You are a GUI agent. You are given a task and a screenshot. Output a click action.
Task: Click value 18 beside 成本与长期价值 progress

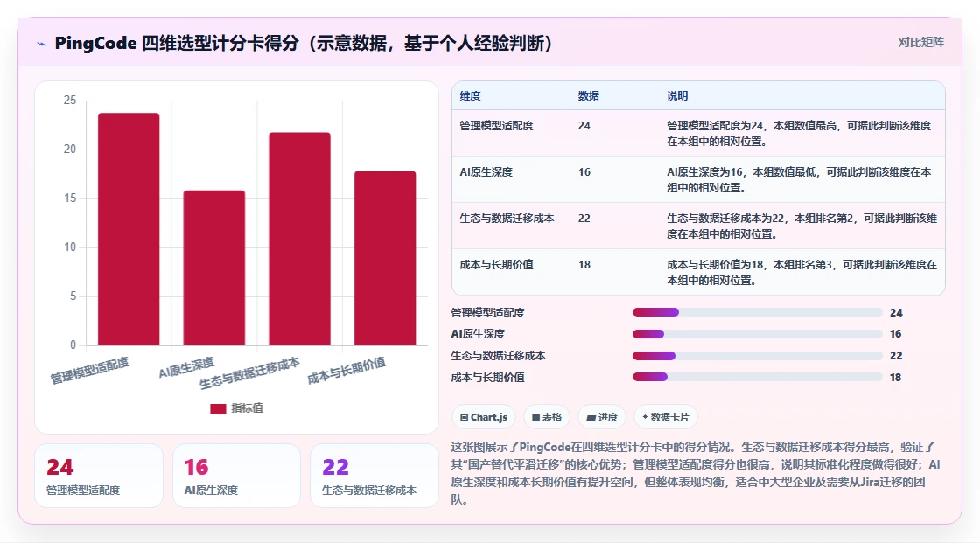(896, 378)
